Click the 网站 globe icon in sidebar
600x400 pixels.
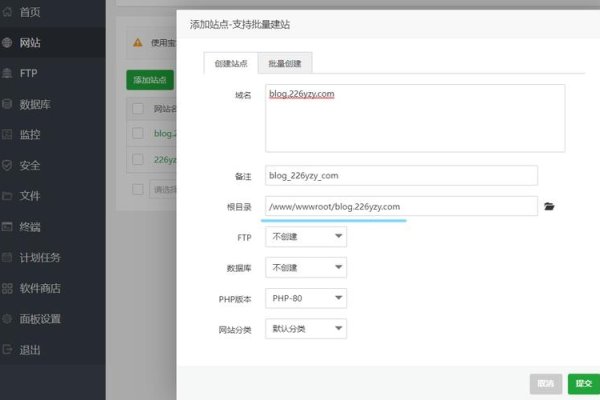(x=7, y=42)
